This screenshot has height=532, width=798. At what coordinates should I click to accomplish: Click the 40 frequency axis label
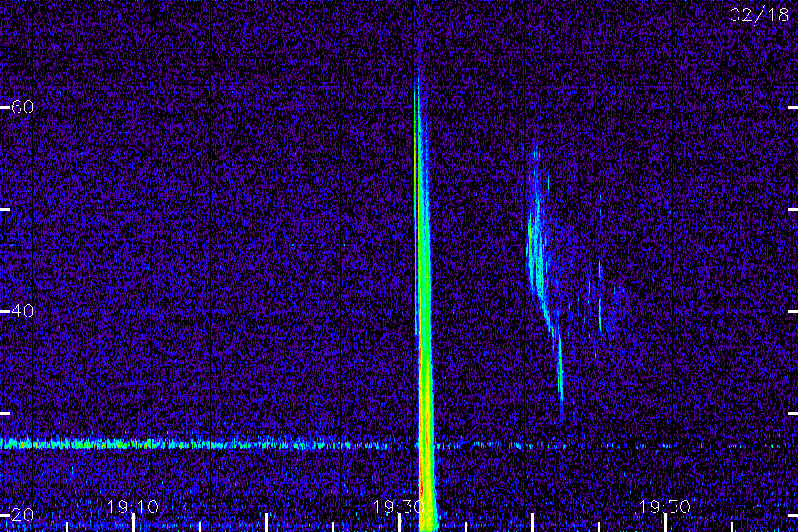coord(22,311)
